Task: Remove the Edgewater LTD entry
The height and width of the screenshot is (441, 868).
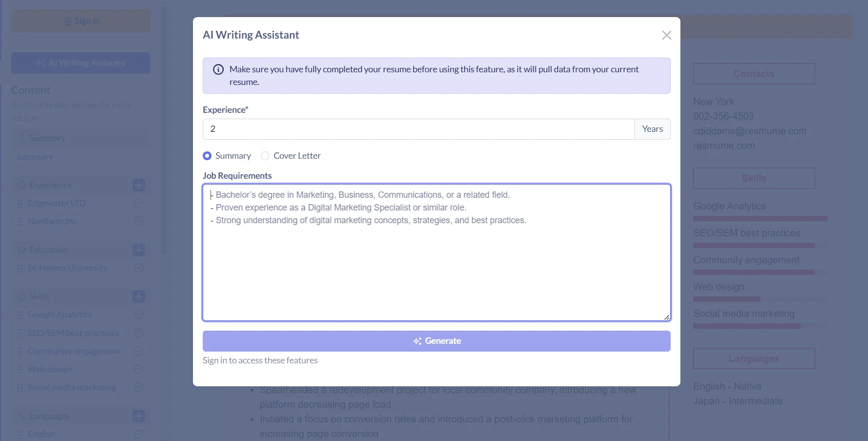Action: [x=139, y=203]
